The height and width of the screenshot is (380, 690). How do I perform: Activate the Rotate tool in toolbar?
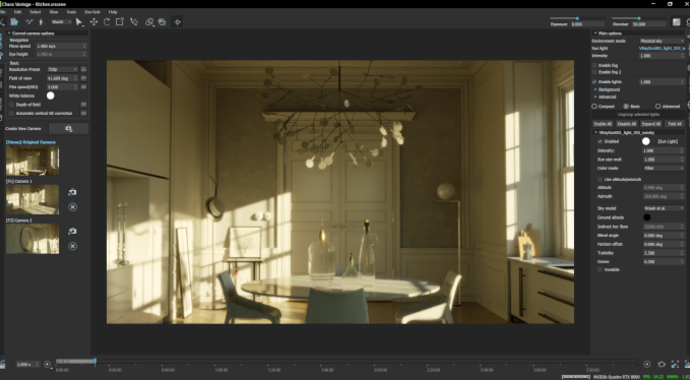click(x=106, y=22)
